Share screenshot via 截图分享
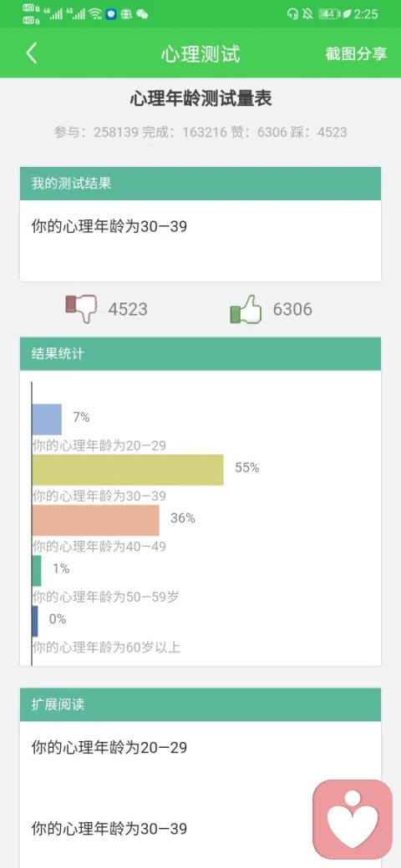This screenshot has width=401, height=868. click(x=356, y=53)
